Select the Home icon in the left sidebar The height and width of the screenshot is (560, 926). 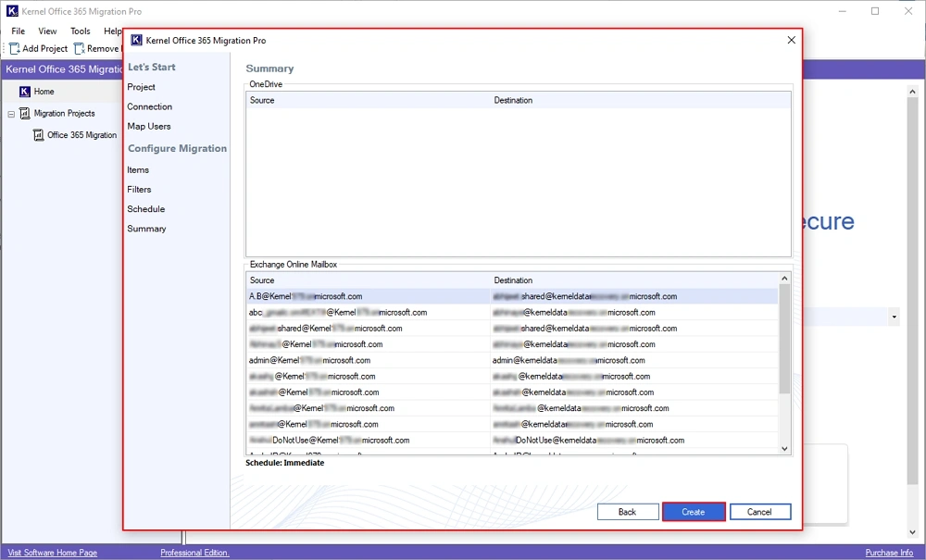(25, 92)
